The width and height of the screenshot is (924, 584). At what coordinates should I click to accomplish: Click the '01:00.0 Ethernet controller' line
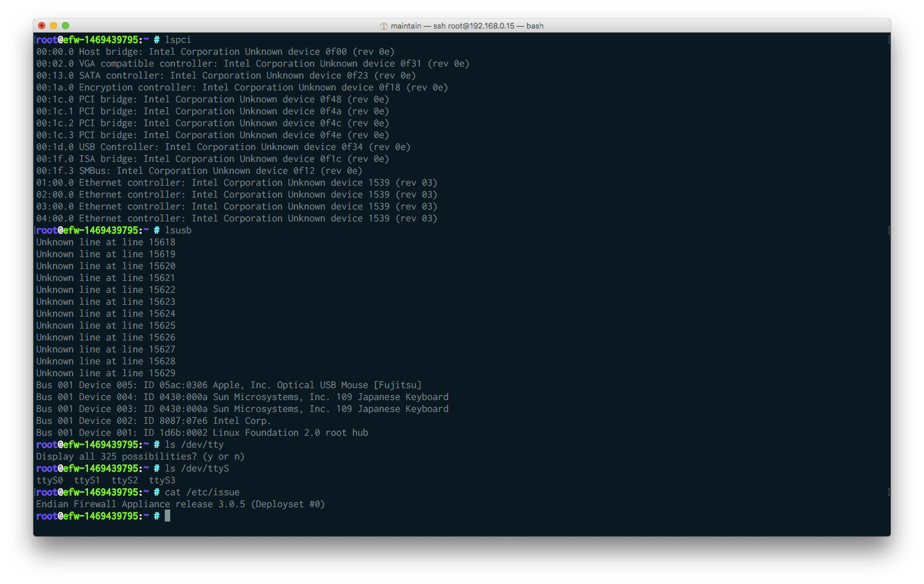(237, 183)
